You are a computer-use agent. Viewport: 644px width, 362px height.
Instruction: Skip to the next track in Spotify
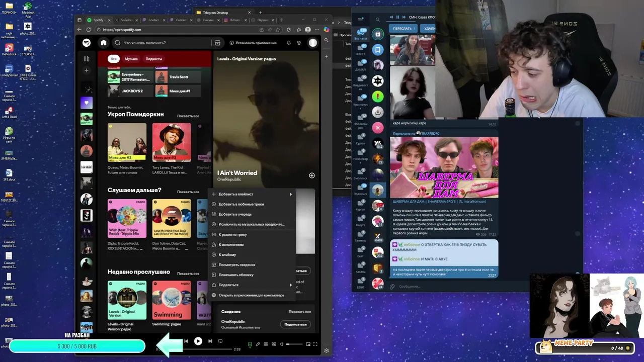coord(210,341)
